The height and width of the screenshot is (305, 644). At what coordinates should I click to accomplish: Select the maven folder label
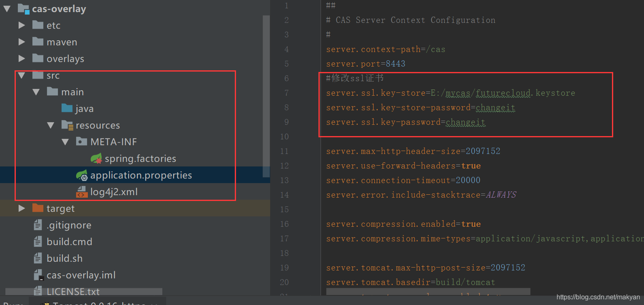tap(62, 42)
